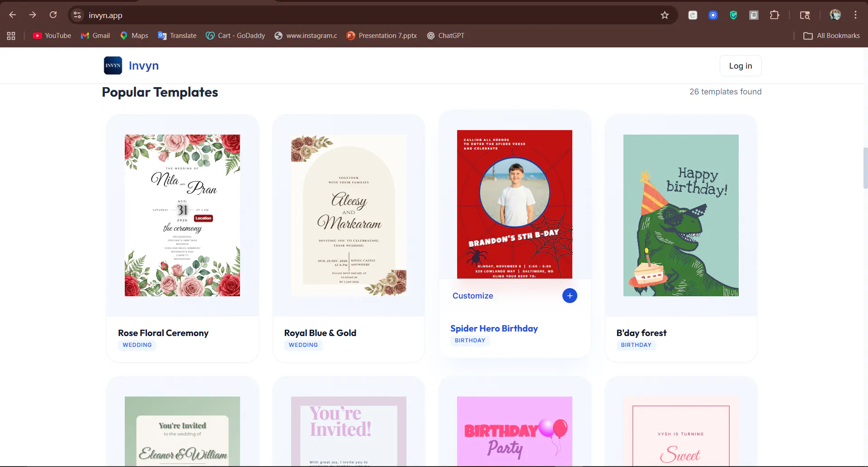Screen dimensions: 868x467
Task: Click the WEDDING tag under Royal Blue & Gold
Action: coord(303,345)
